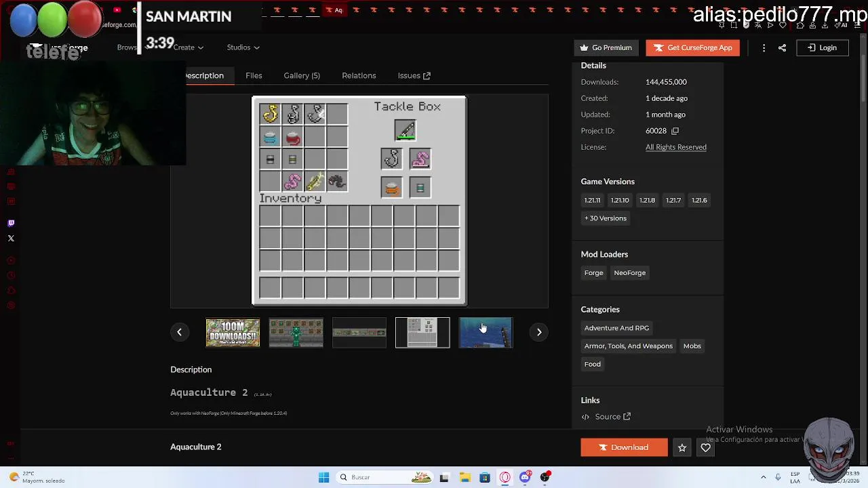Expand the + 30 Versions list
The image size is (868, 488).
coord(606,218)
